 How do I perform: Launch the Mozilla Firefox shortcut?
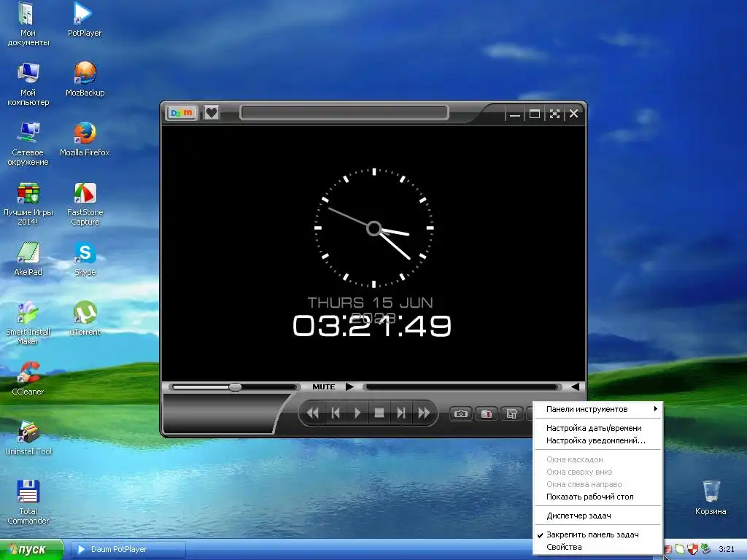pos(85,139)
